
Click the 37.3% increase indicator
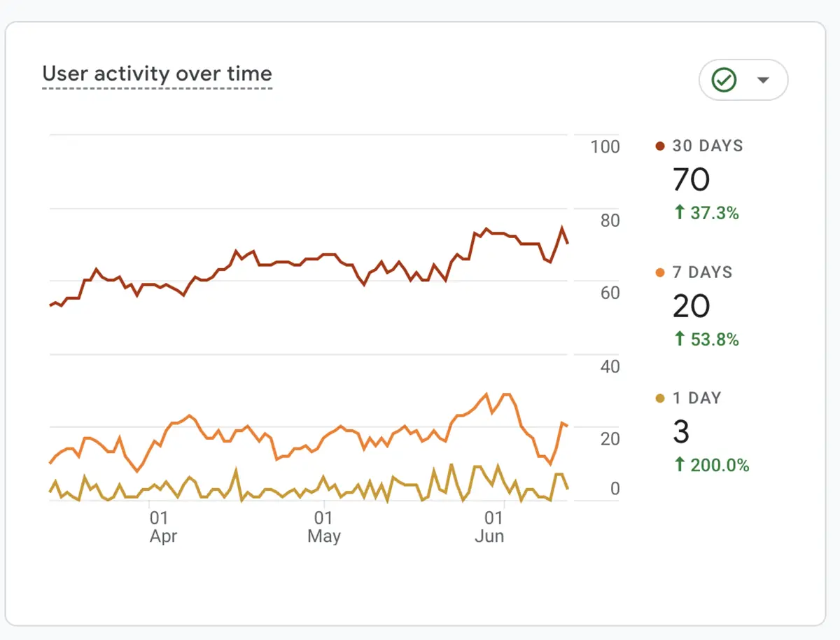click(x=706, y=213)
